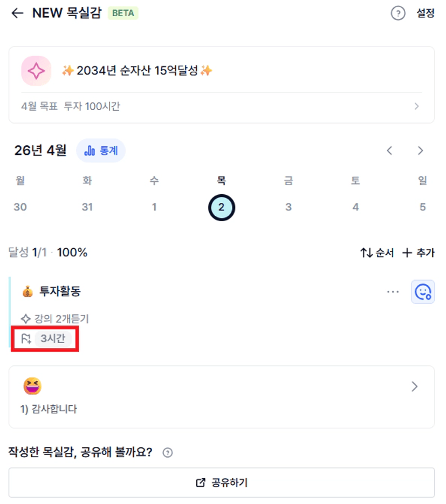Click the emoji reaction icon for 투자활동
446x504 pixels.
[423, 292]
